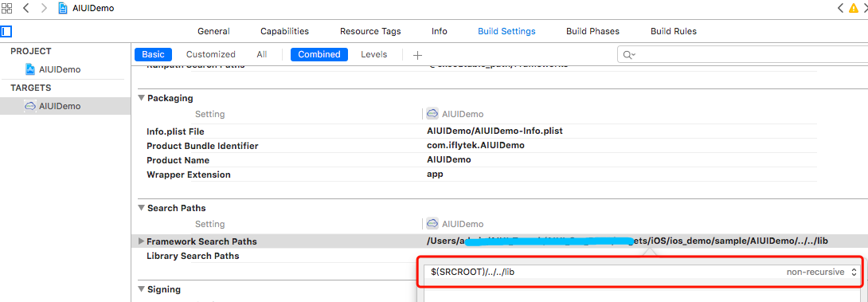Toggle the project navigator sidebar icon
The height and width of the screenshot is (302, 868).
[x=6, y=31]
